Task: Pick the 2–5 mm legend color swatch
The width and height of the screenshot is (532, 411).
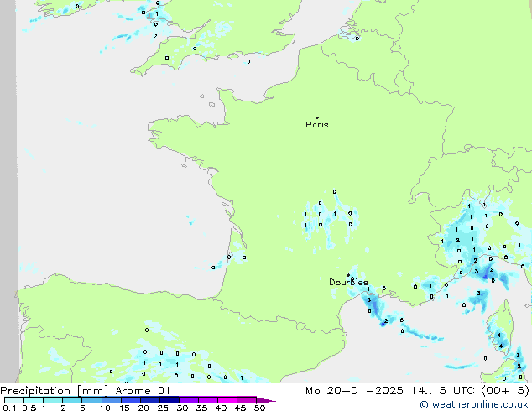Action: [x=72, y=400]
